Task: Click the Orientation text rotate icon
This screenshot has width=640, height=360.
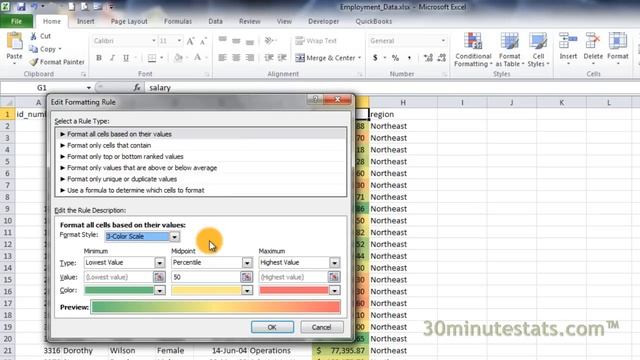Action: tap(269, 40)
